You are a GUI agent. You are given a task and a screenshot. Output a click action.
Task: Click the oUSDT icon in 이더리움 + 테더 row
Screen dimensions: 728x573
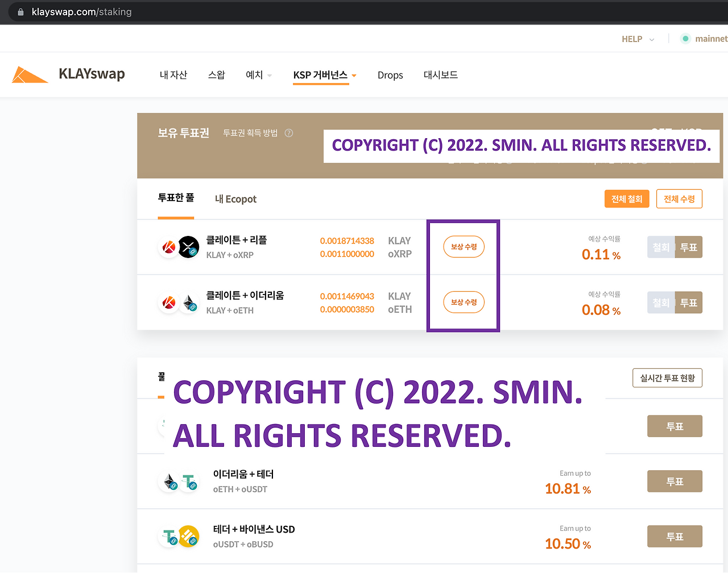click(x=189, y=482)
